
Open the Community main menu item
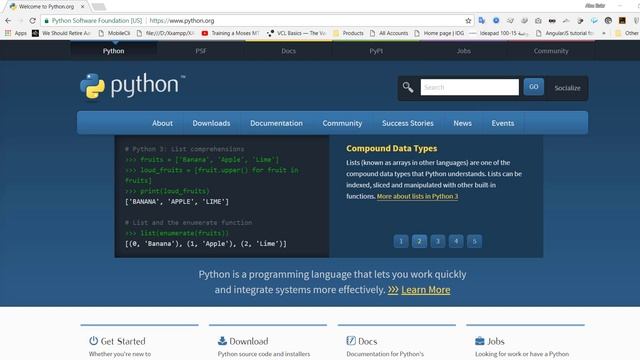click(x=342, y=123)
